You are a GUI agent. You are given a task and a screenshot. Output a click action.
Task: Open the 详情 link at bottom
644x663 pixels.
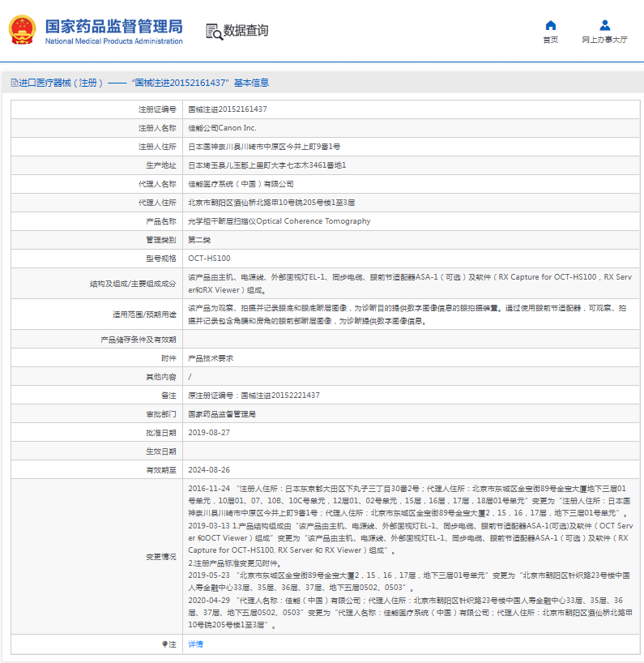[195, 644]
